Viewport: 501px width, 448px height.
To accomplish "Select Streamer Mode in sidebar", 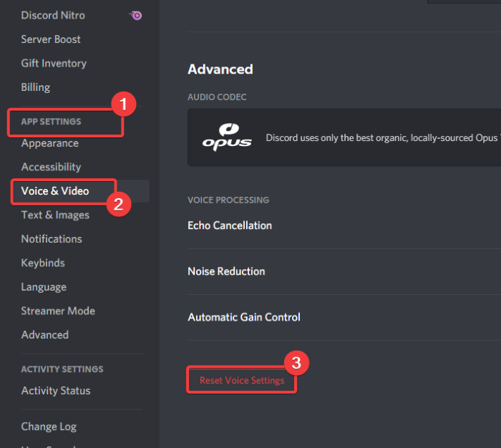I will point(58,311).
